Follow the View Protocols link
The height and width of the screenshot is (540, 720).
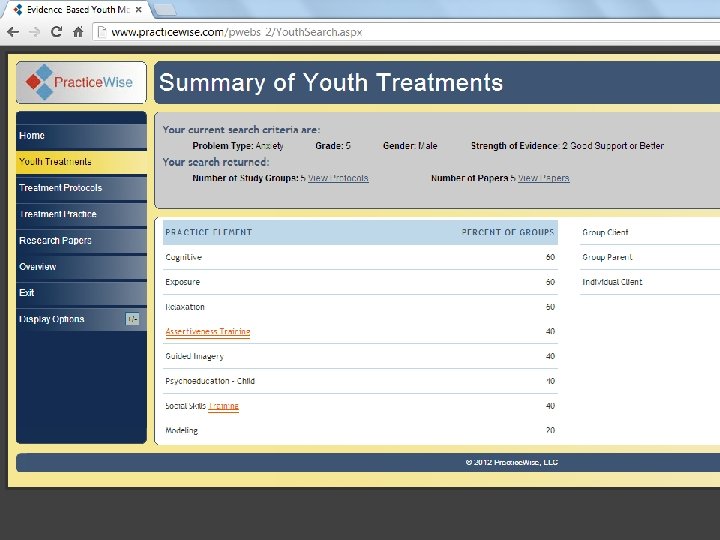pos(338,178)
